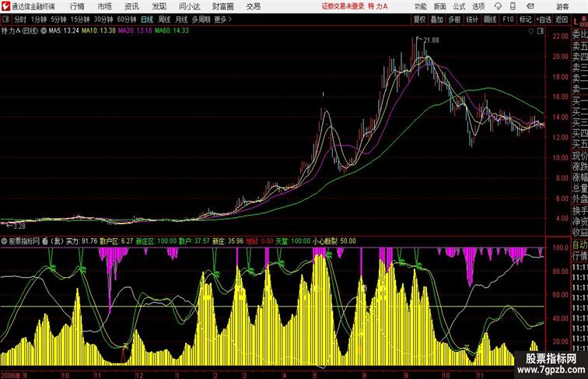Click the 标记 mark button

pyautogui.click(x=525, y=19)
